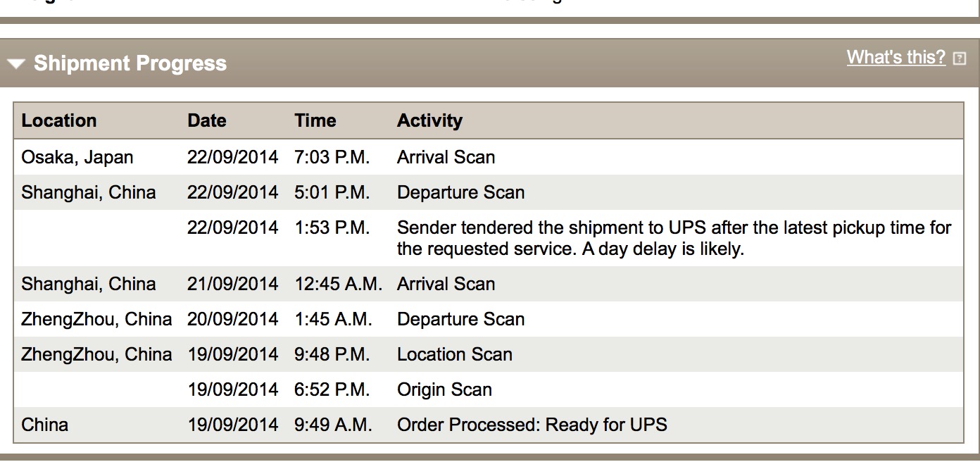Select the 1:53 P.M. time entry
The width and height of the screenshot is (980, 462).
[x=332, y=227]
